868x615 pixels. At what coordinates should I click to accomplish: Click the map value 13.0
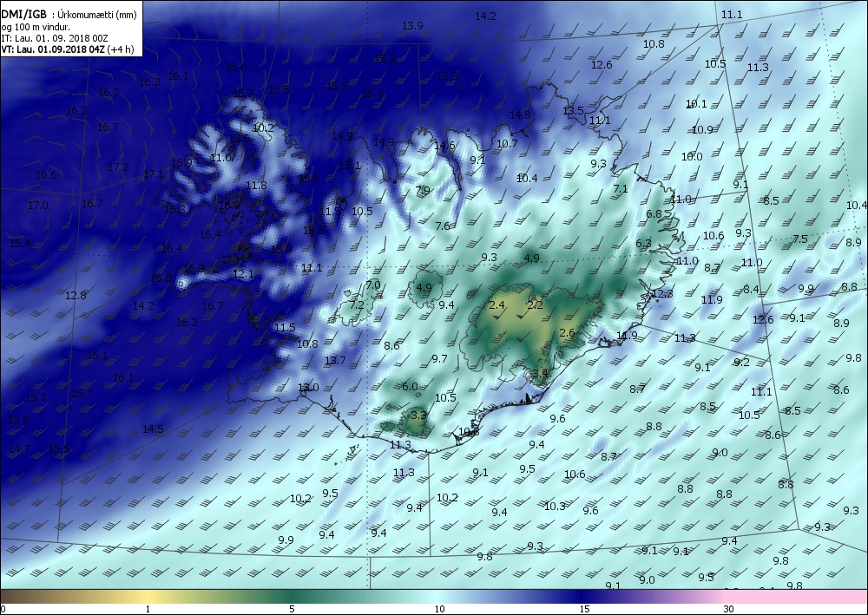(308, 387)
